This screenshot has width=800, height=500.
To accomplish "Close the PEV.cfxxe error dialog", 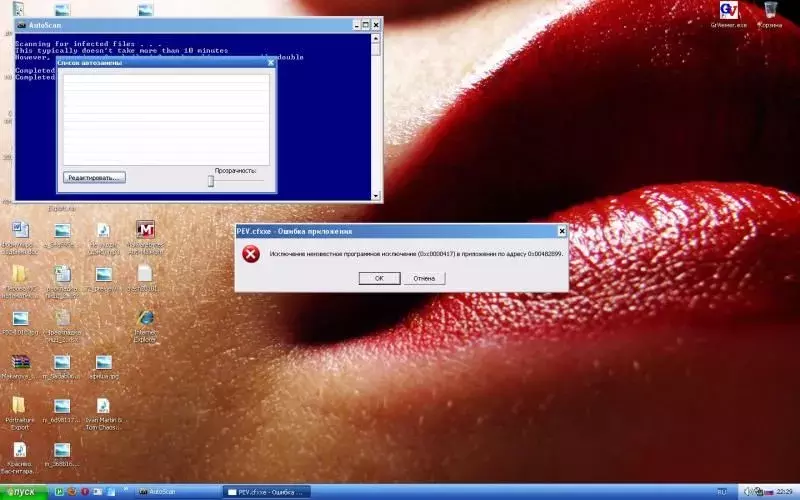I will click(x=562, y=232).
